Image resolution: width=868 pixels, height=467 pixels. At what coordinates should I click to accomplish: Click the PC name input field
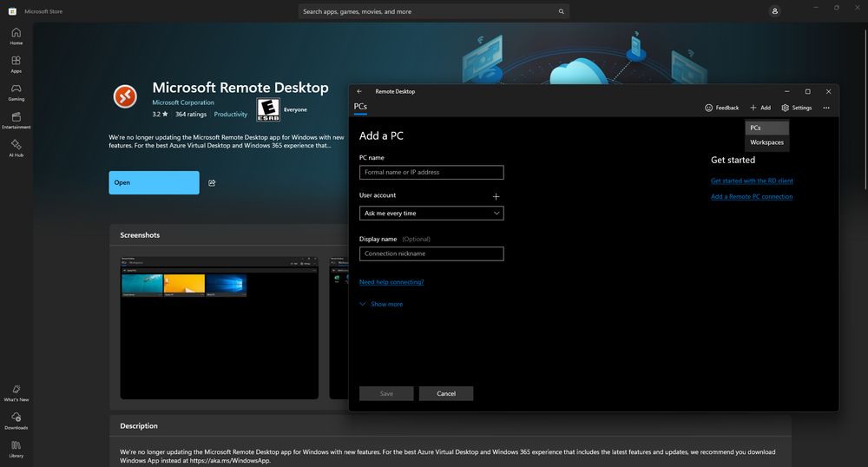coord(431,172)
